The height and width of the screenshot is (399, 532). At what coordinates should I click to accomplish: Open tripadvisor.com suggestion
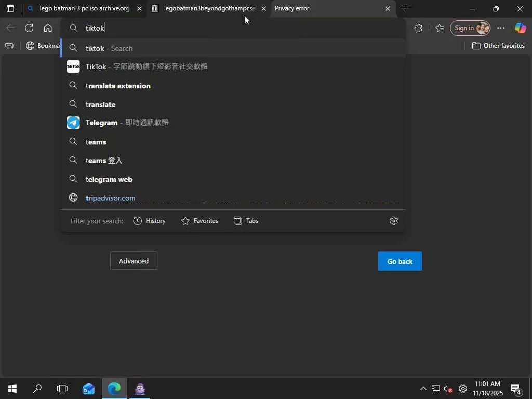click(233, 198)
